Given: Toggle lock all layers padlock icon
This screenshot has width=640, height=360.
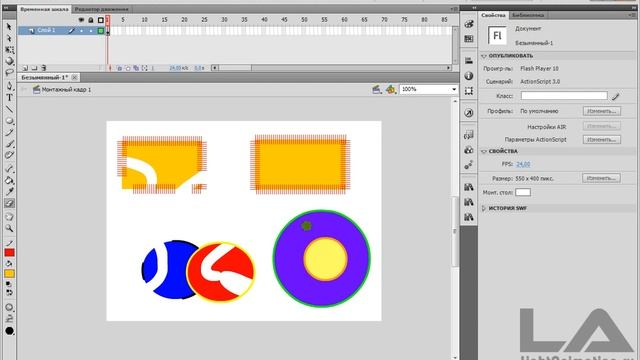Looking at the screenshot, I should [91, 20].
